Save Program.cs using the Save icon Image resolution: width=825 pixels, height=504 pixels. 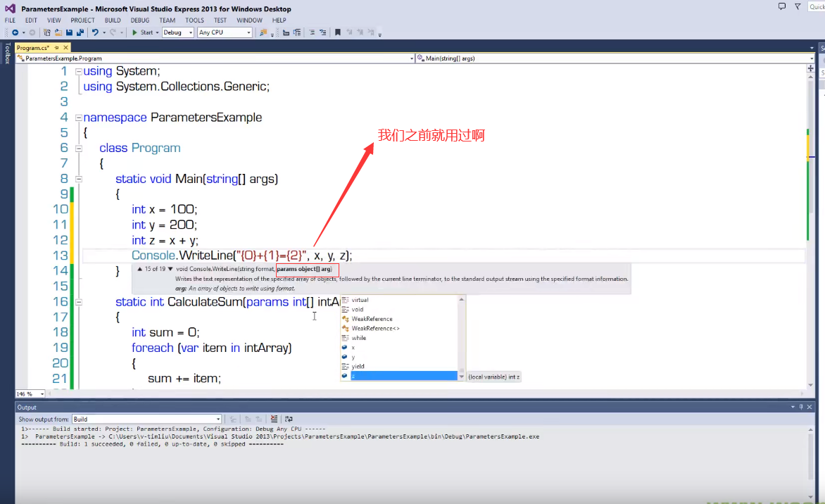[x=69, y=32]
